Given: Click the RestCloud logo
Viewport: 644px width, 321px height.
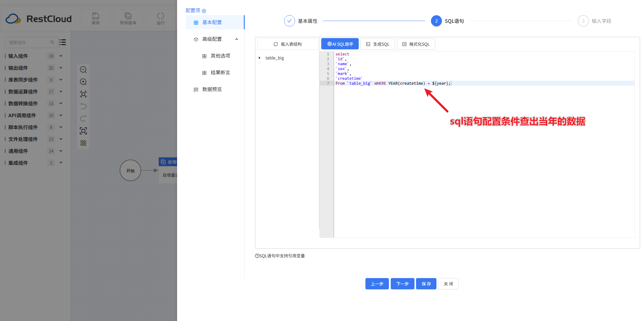Looking at the screenshot, I should tap(39, 19).
